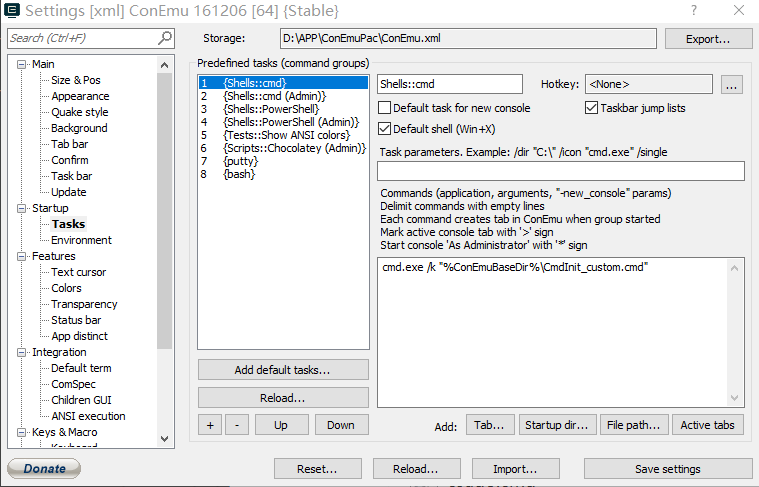
Task: Remove task with minus button
Action: click(237, 425)
